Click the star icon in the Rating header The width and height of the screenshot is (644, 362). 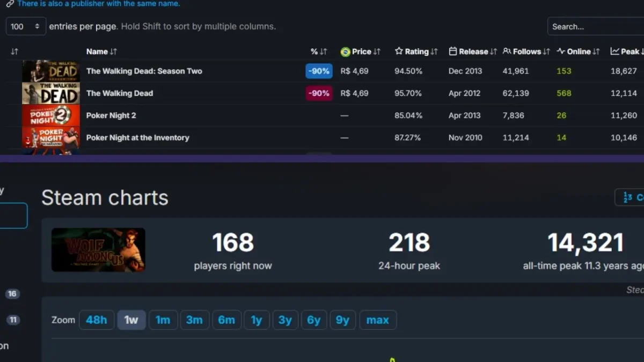pyautogui.click(x=399, y=51)
